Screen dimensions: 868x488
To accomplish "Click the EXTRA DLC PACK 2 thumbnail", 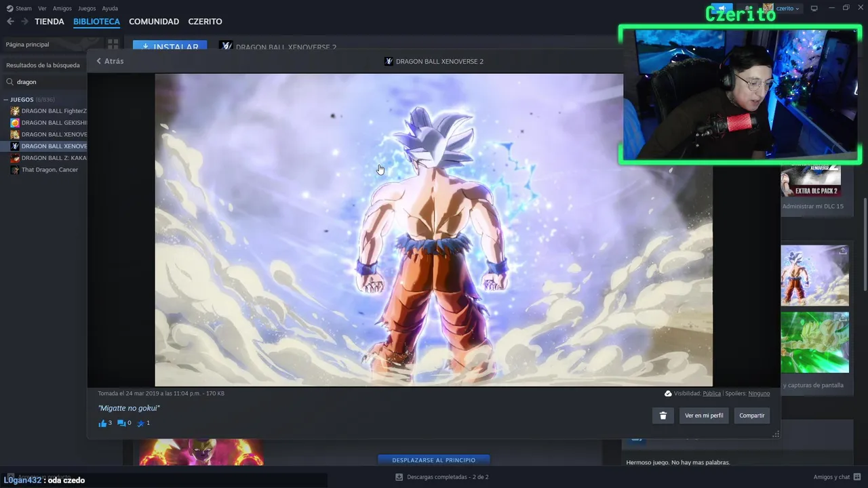I will 811,181.
